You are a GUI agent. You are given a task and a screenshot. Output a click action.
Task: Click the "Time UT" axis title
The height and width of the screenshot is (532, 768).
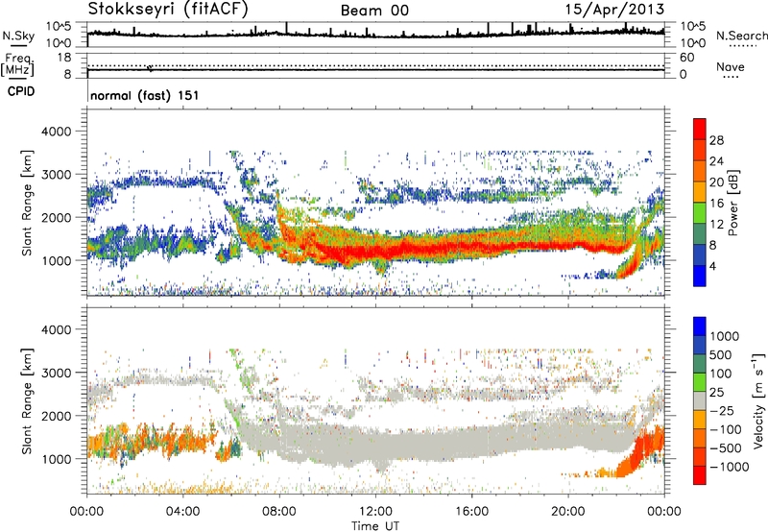(x=375, y=526)
